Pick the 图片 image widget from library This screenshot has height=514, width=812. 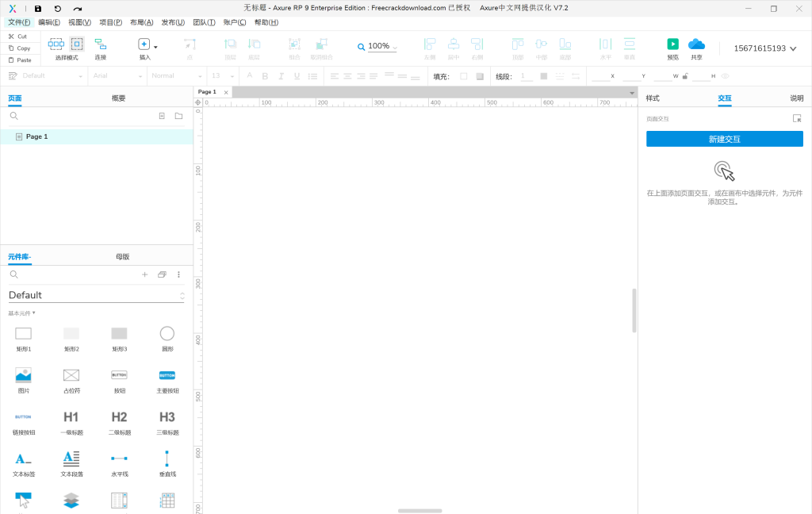pyautogui.click(x=23, y=374)
